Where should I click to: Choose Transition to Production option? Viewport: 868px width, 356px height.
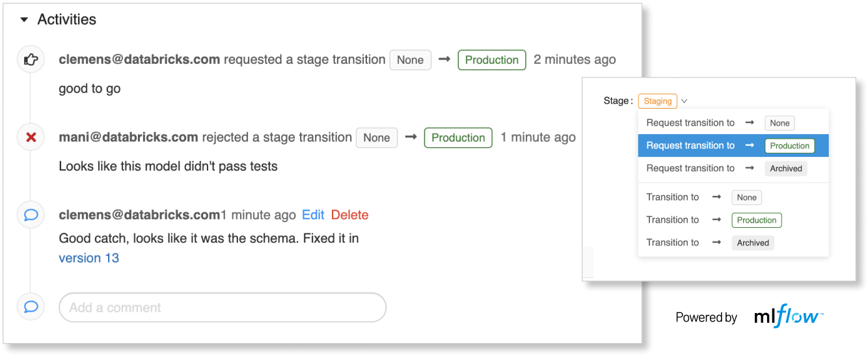tap(713, 220)
